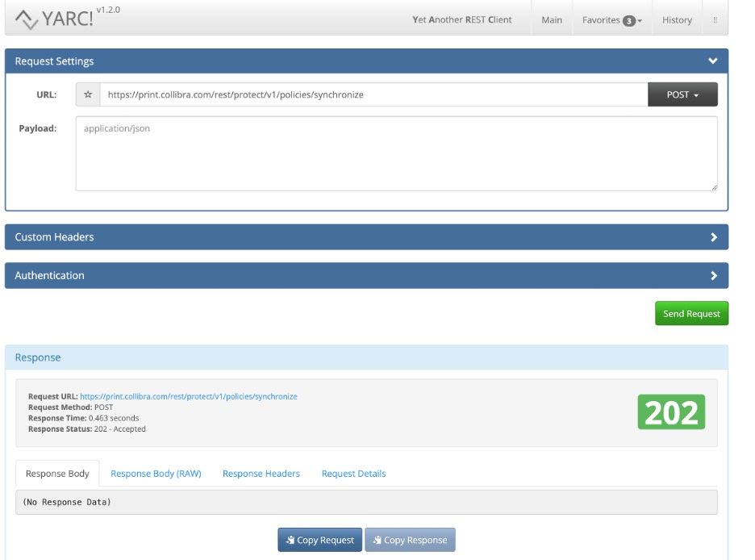Viewport: 755px width, 560px height.
Task: Click the Copy Response button
Action: click(410, 540)
